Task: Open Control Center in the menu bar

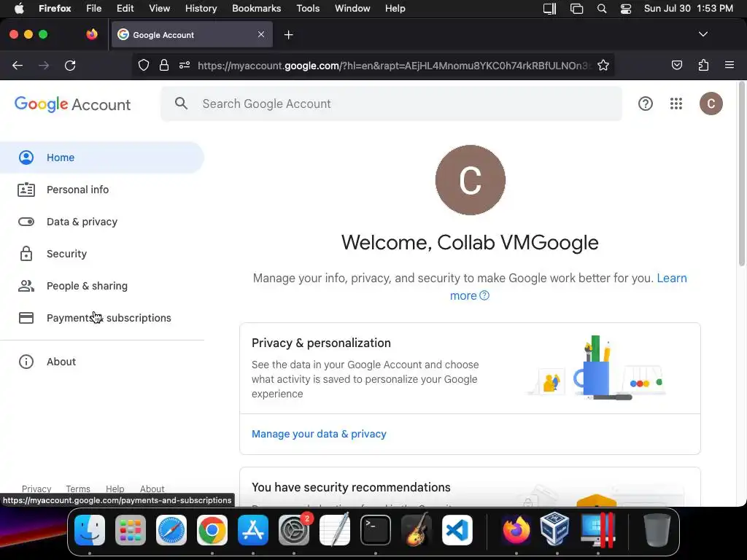Action: (x=625, y=9)
